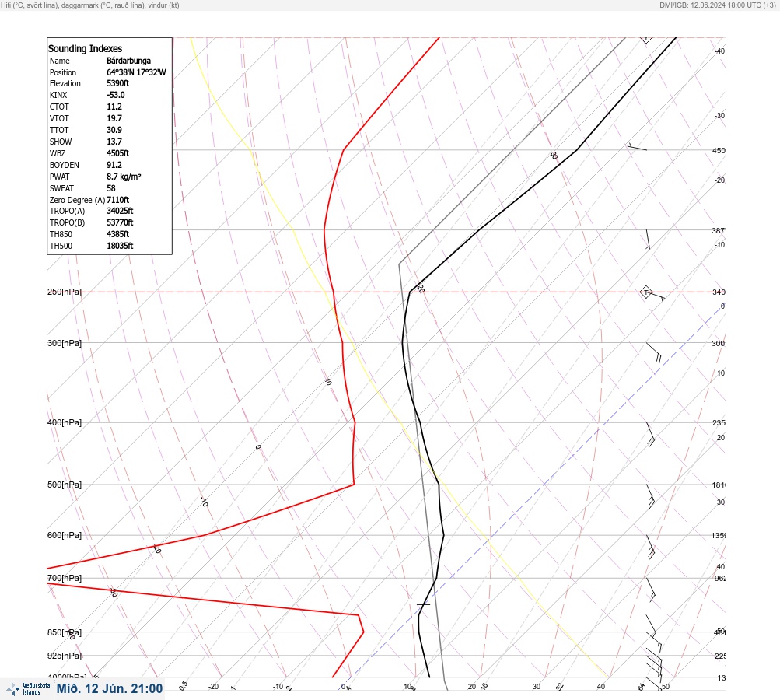
Task: Click the 'TH850' index label
Action: click(61, 234)
